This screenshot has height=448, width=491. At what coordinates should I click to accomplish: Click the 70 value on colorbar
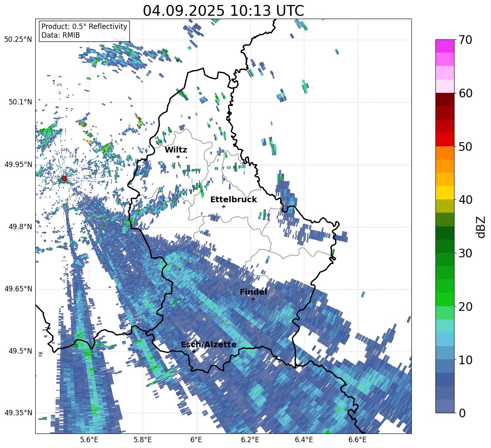pos(465,40)
